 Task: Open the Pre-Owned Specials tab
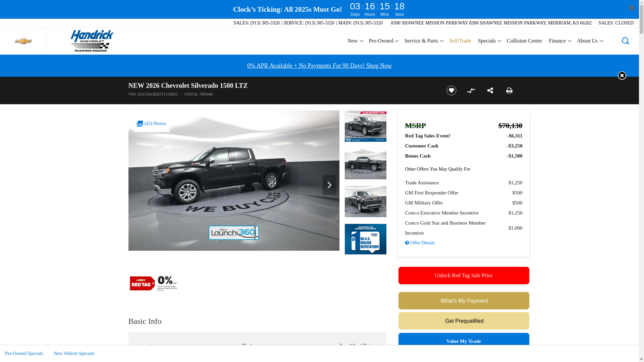(24, 354)
